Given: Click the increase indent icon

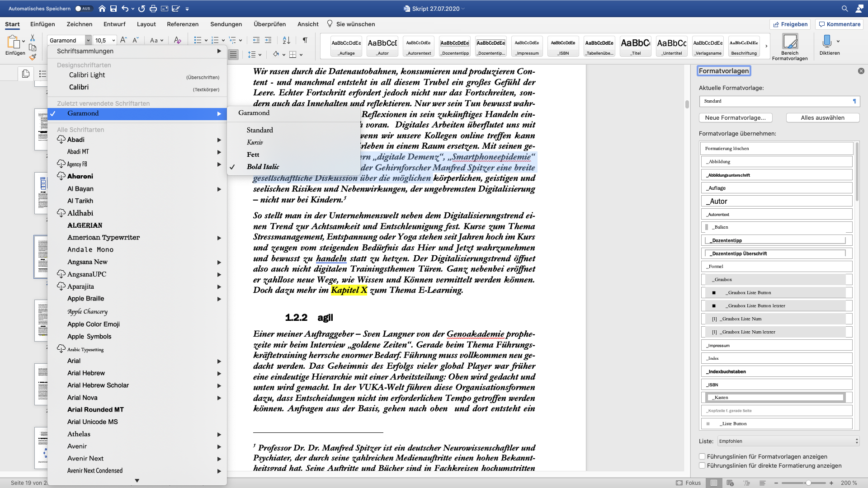Looking at the screenshot, I should click(x=268, y=40).
